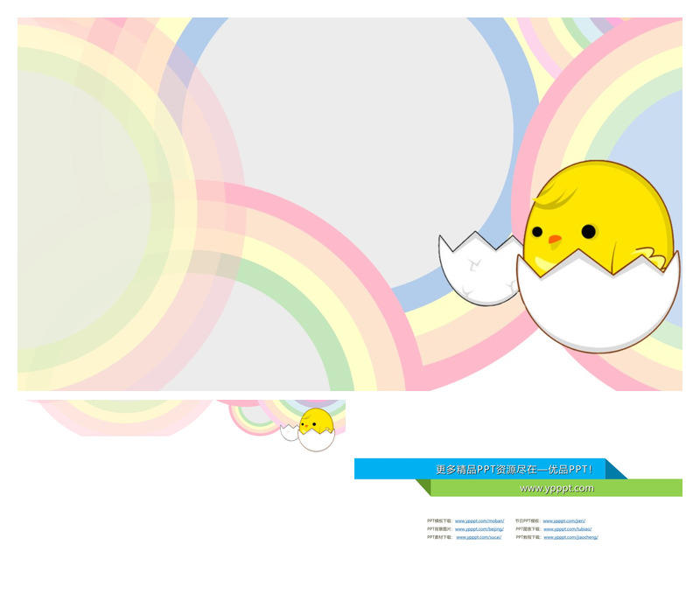
Task: Click the green www.ypppt.com banner
Action: tap(556, 487)
